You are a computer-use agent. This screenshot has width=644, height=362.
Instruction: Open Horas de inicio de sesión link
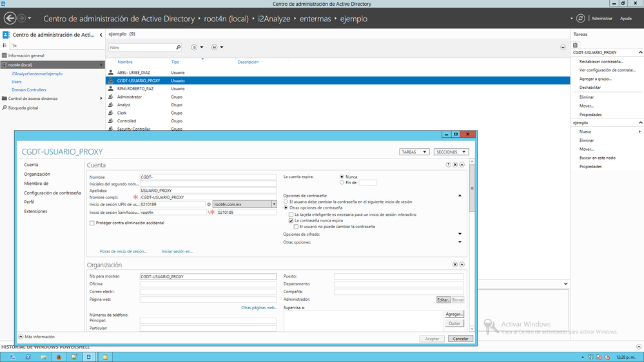(122, 251)
